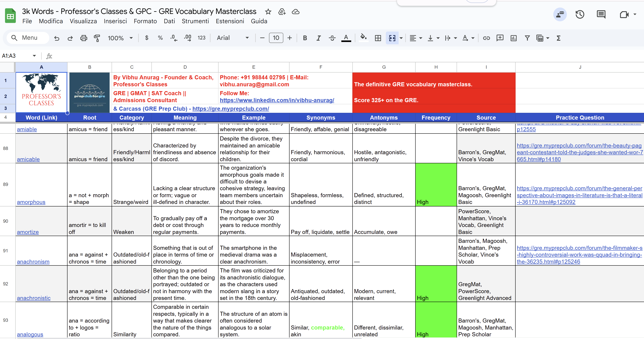Open comments history icon
The width and height of the screenshot is (644, 339).
[x=601, y=15]
